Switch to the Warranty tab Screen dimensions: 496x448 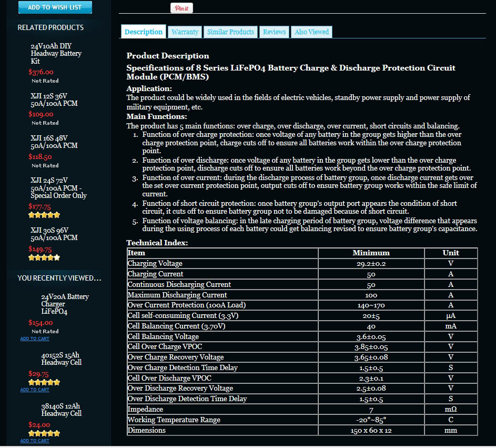click(185, 32)
